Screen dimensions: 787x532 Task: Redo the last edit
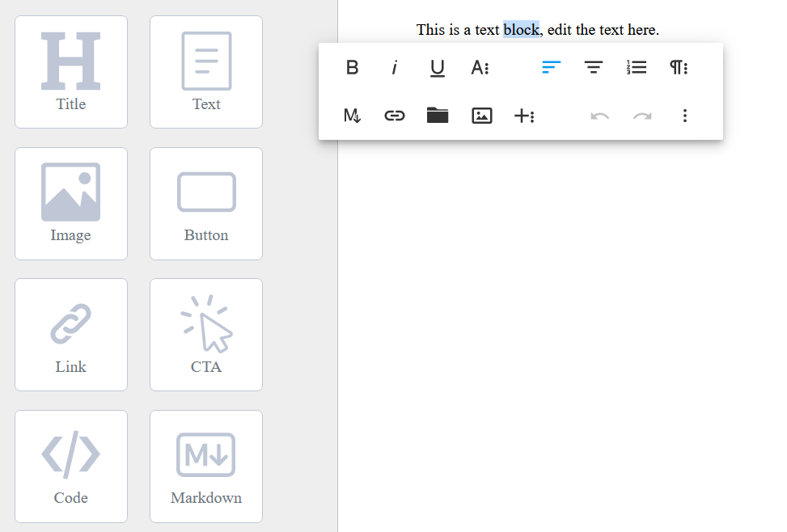pyautogui.click(x=642, y=116)
